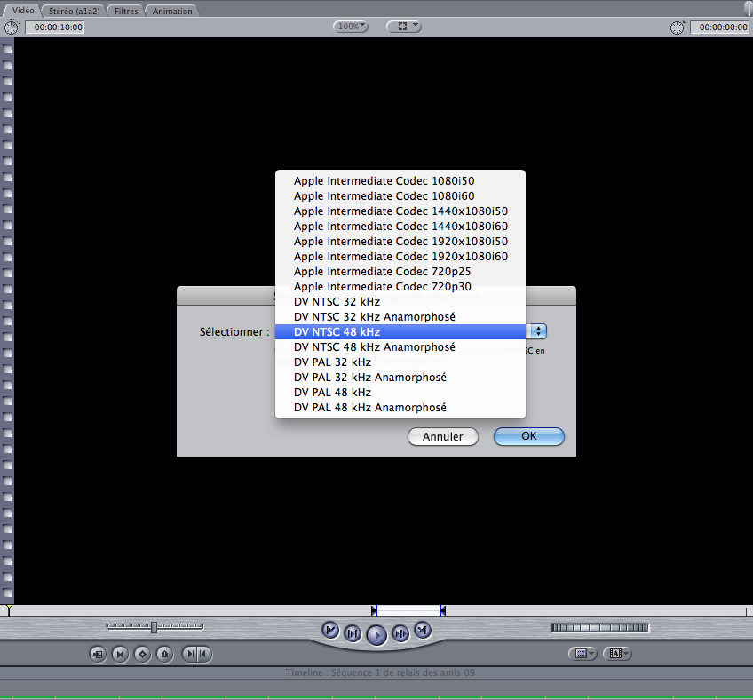Open the Generator pop-up menu
The height and width of the screenshot is (700, 753).
point(617,654)
